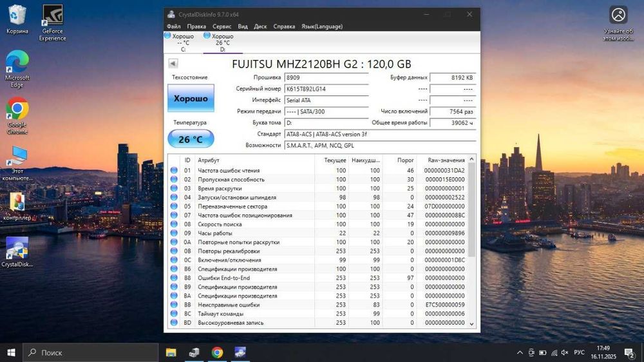This screenshot has height=362, width=644.
Task: Click the РУС language indicator
Action: coord(579,352)
